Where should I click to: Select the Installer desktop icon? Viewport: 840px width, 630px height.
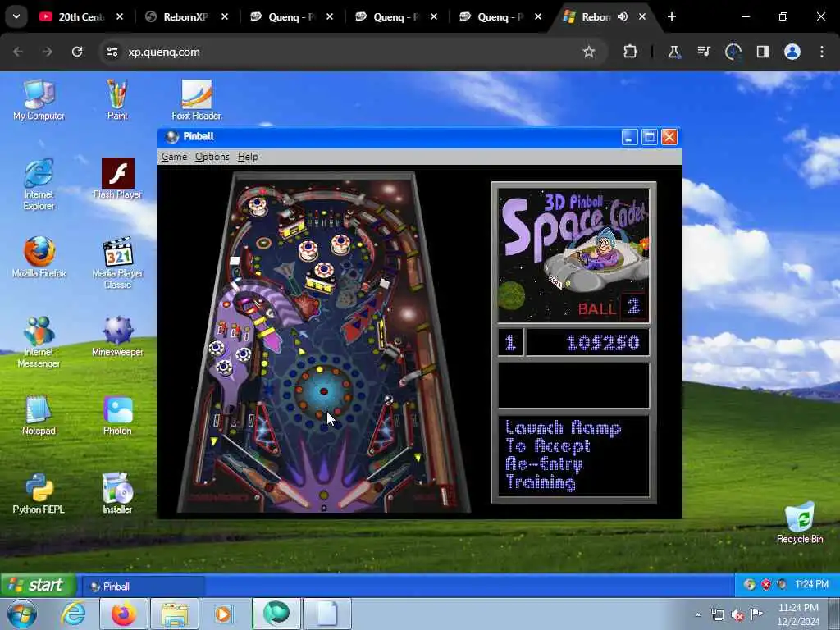tap(117, 493)
